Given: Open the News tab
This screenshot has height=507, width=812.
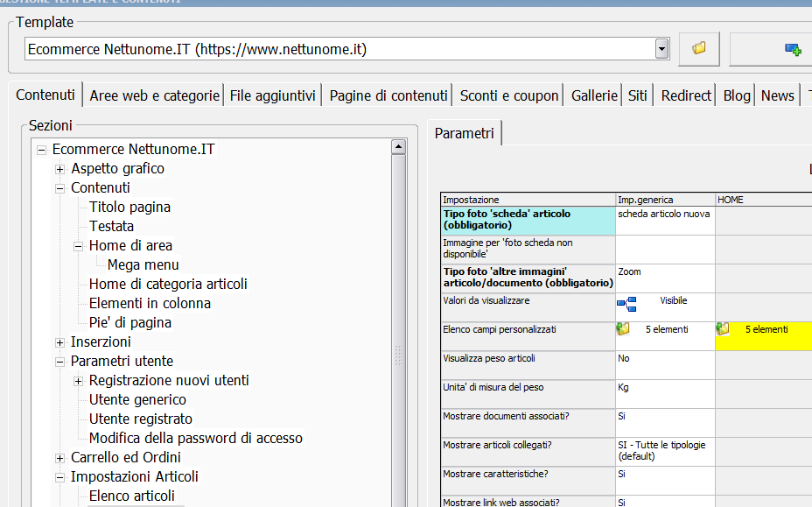Looking at the screenshot, I should (x=777, y=96).
